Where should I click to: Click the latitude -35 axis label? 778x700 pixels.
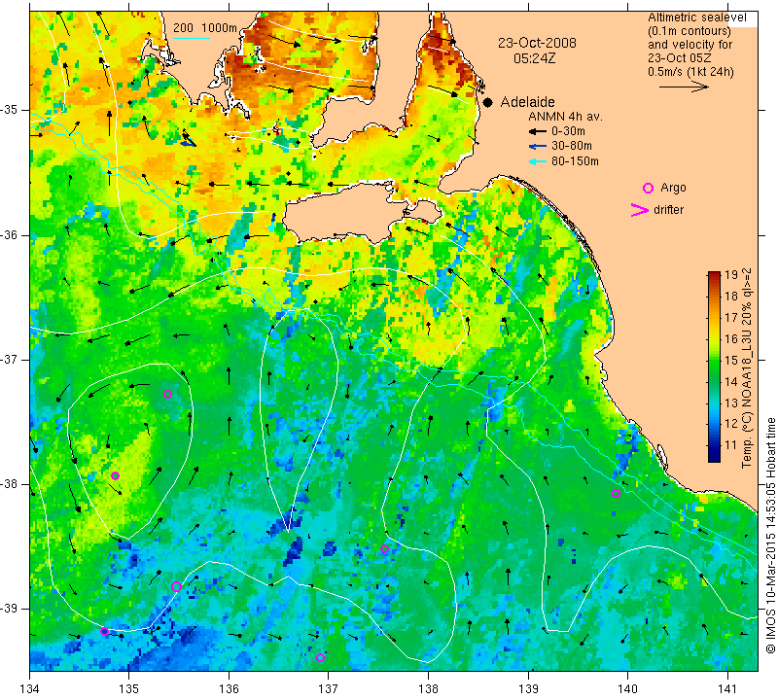click(x=9, y=110)
